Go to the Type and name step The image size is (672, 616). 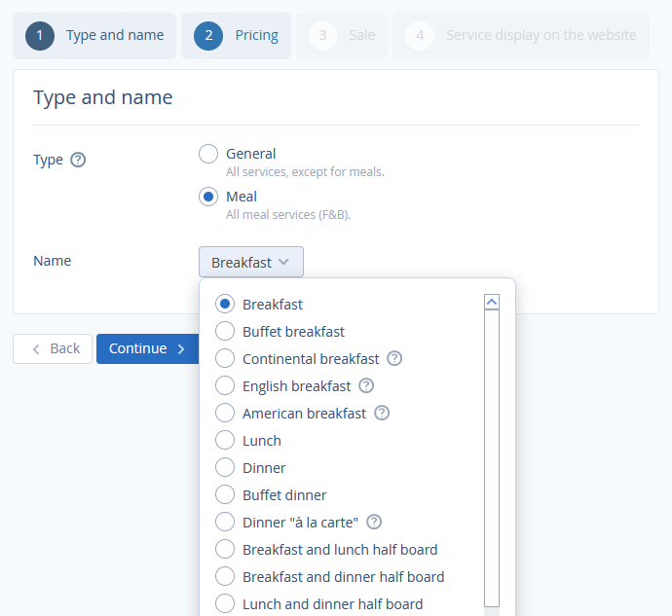click(x=94, y=36)
